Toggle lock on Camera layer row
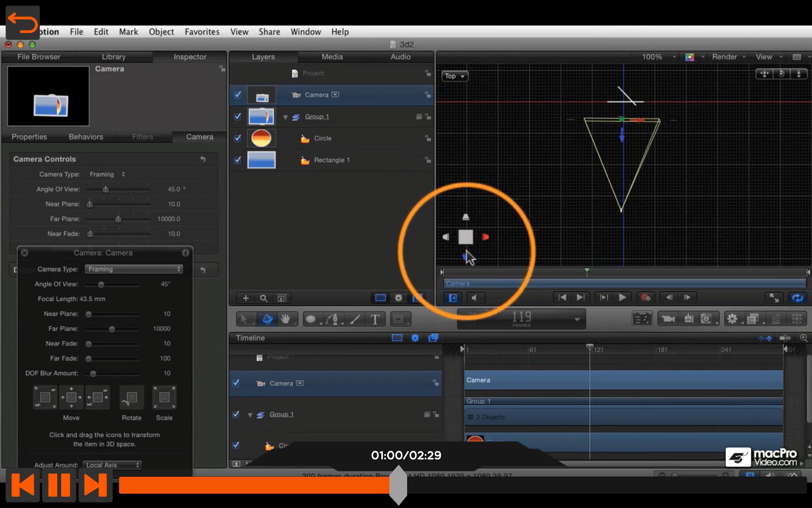Viewport: 812px width, 508px height. click(x=428, y=95)
